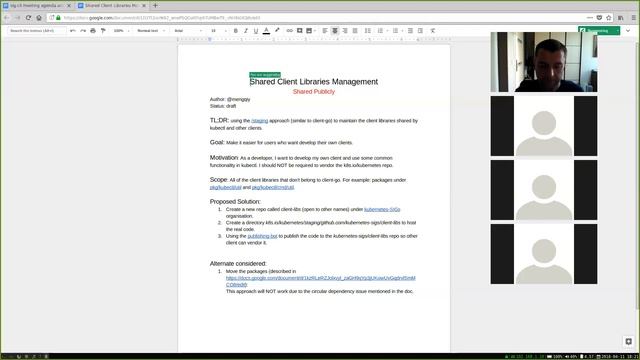This screenshot has height=360, width=640.
Task: Close the Shared Client Libraries tab
Action: [144, 6]
